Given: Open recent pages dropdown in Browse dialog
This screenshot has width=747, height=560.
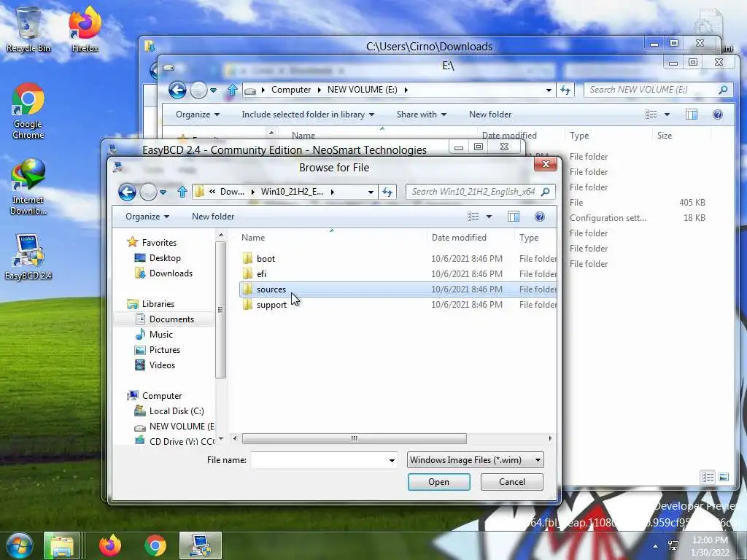Looking at the screenshot, I should tap(163, 192).
